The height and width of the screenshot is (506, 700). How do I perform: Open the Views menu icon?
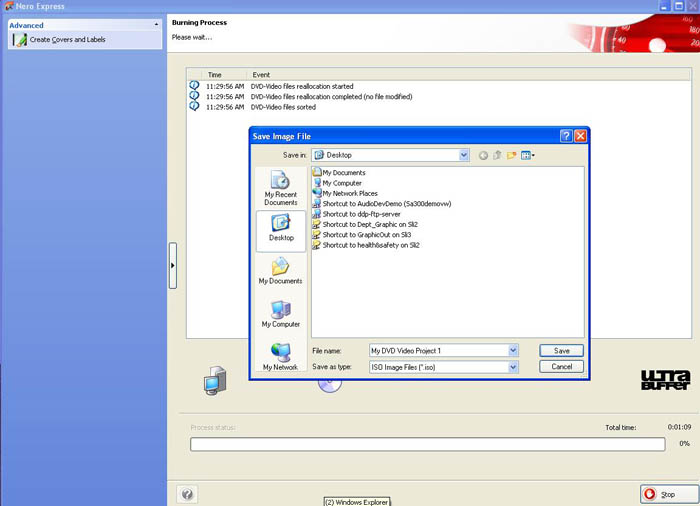pos(528,155)
